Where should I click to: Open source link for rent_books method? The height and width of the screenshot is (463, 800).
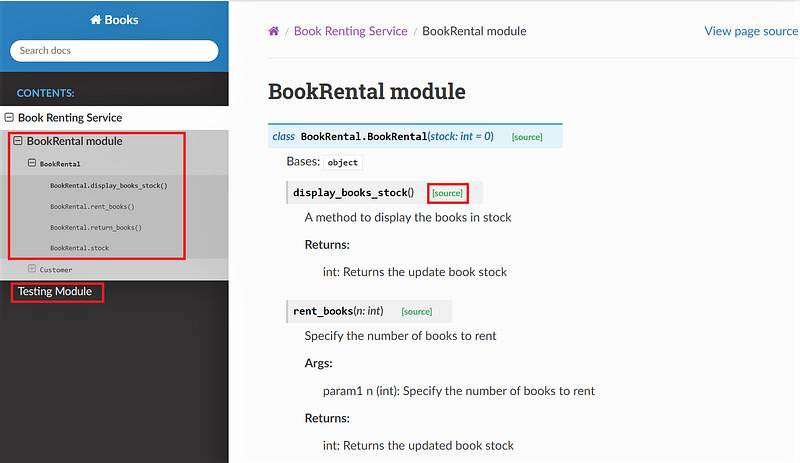(417, 311)
